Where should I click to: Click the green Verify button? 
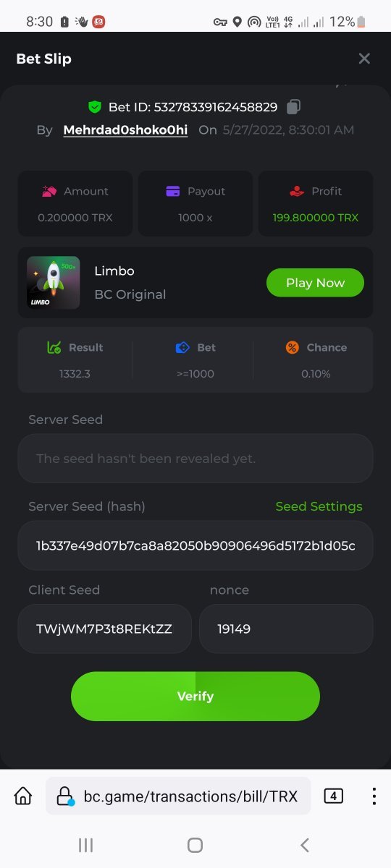195,696
